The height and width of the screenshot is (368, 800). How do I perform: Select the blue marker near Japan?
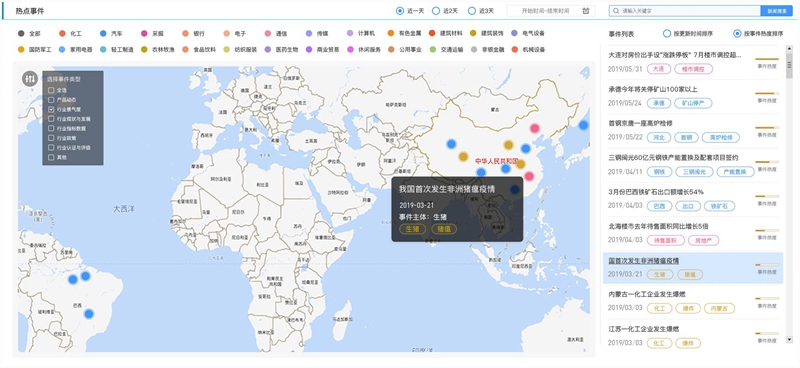[x=583, y=125]
